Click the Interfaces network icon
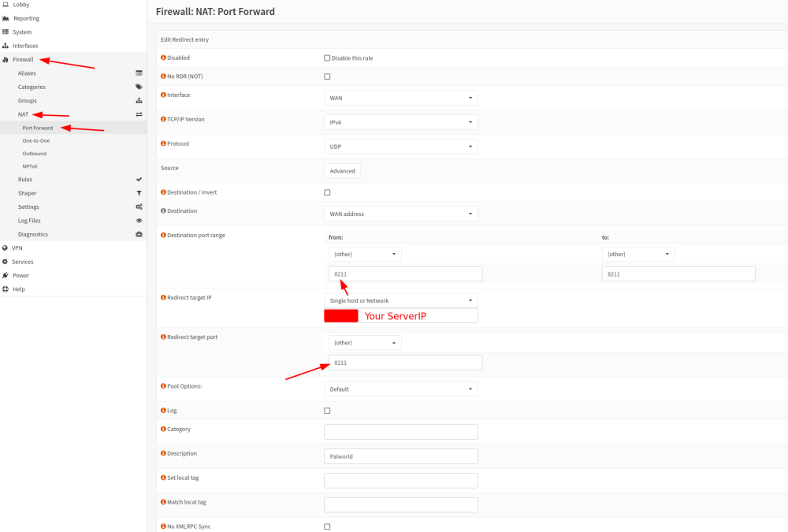The height and width of the screenshot is (532, 788). tap(6, 46)
